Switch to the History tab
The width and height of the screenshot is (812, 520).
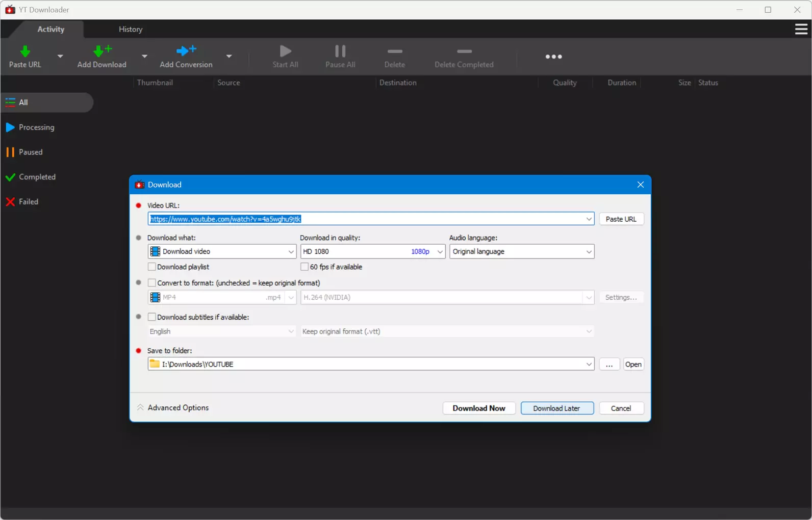[x=131, y=30]
